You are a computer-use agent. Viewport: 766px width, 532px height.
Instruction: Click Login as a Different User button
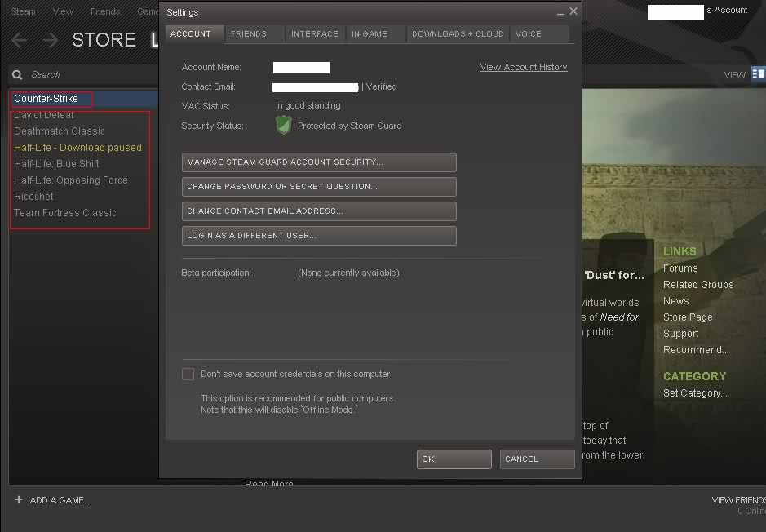point(319,236)
